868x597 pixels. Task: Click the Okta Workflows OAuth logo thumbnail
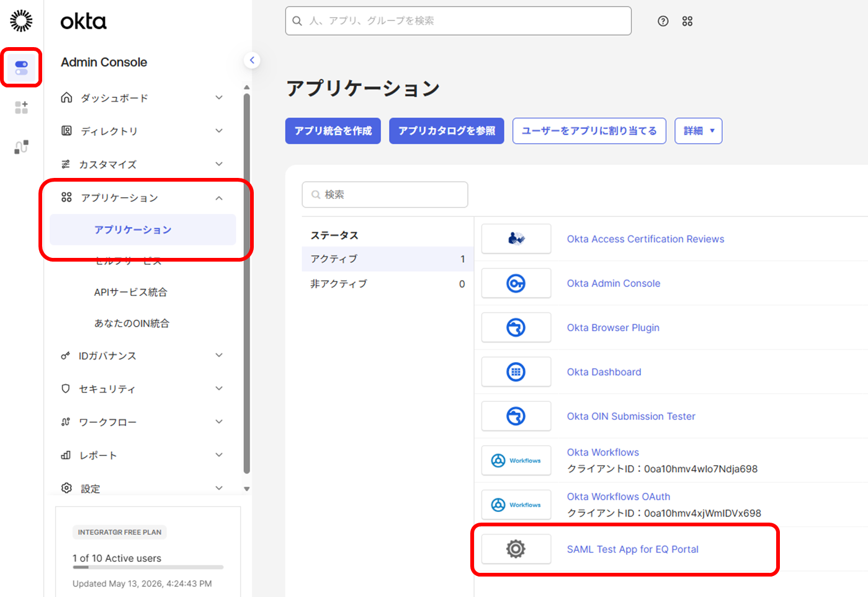[x=516, y=505]
